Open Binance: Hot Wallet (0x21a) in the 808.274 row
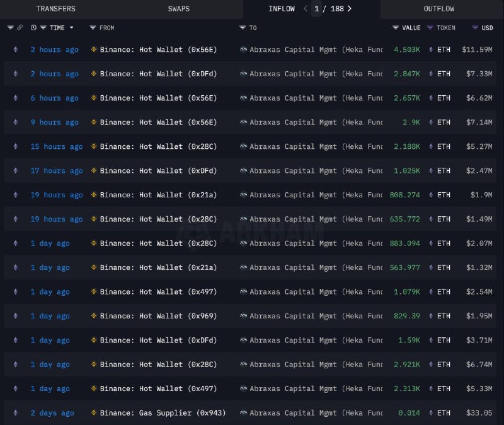504x425 pixels. (x=158, y=195)
